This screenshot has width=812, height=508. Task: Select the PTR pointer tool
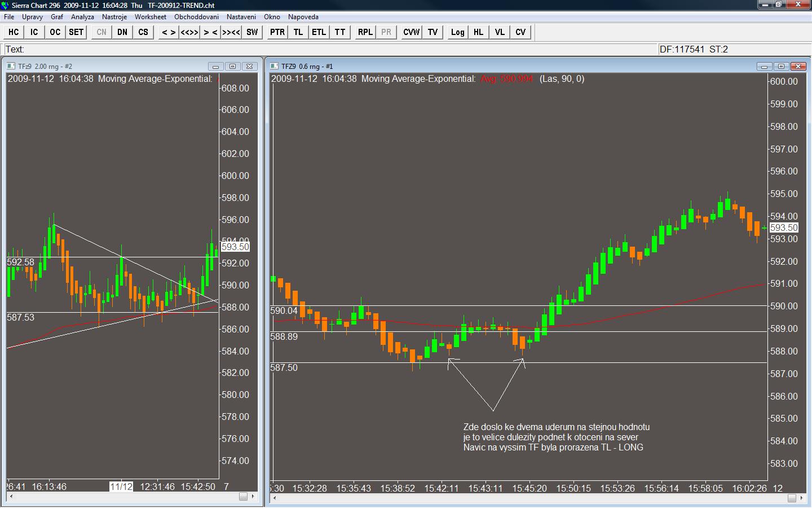(277, 32)
